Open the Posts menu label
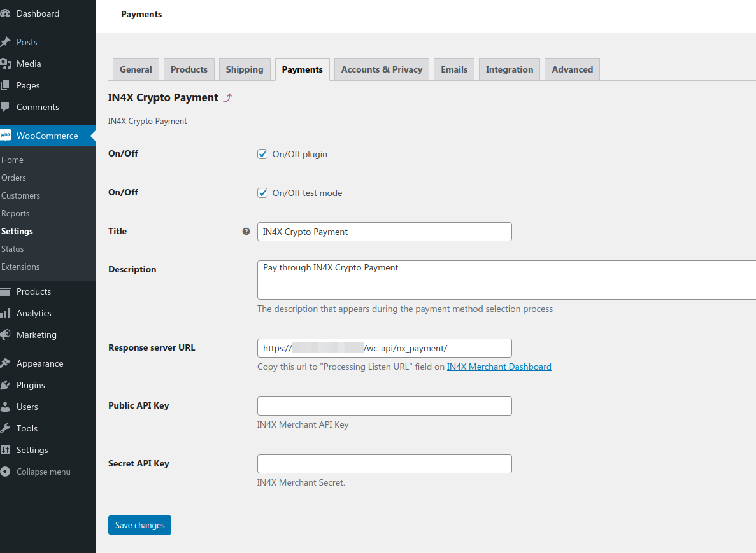This screenshot has width=756, height=553. (27, 42)
